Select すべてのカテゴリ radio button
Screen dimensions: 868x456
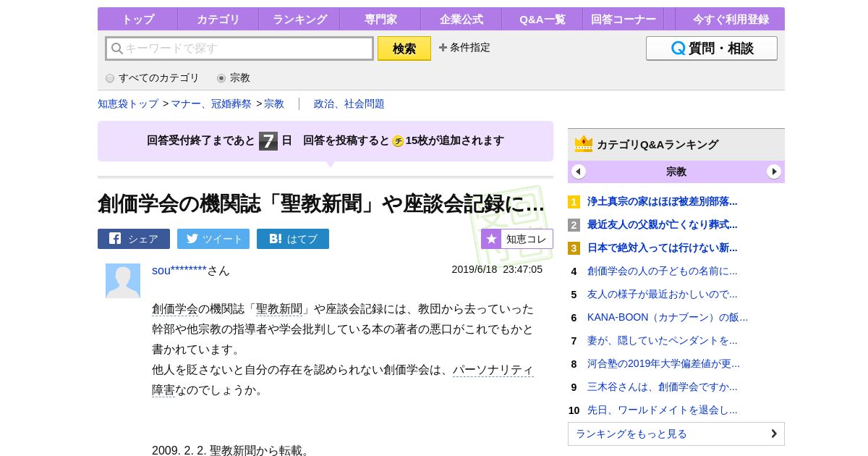[x=110, y=78]
